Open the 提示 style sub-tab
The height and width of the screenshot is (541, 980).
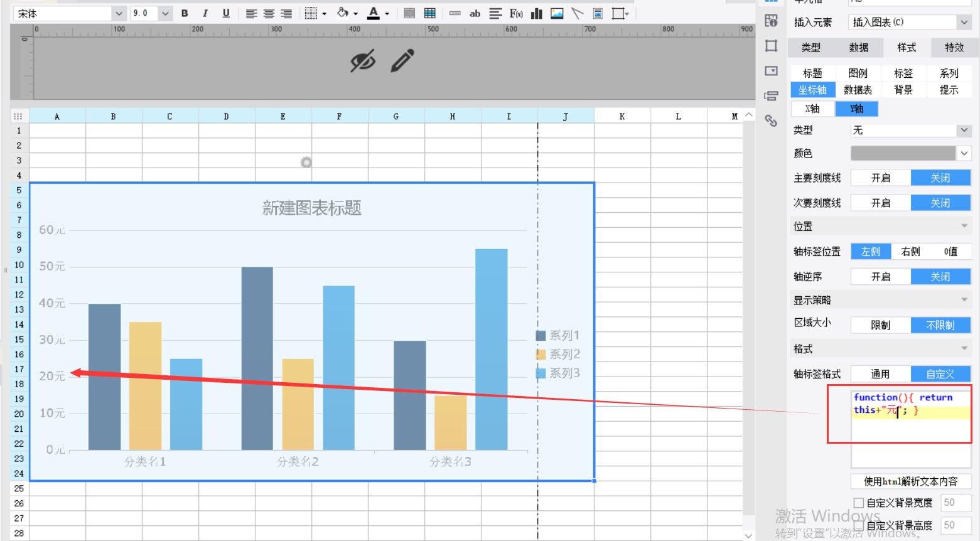pyautogui.click(x=949, y=90)
